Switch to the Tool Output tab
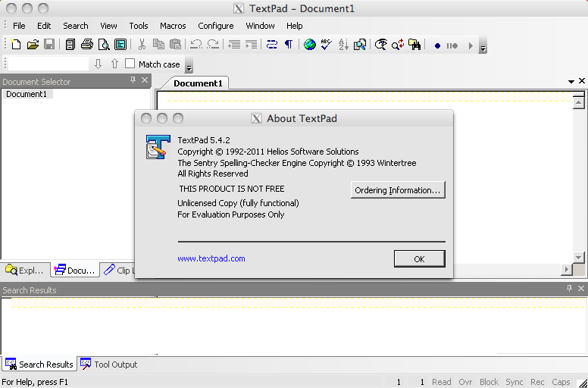Viewport: 588px width, 388px height. 109,365
